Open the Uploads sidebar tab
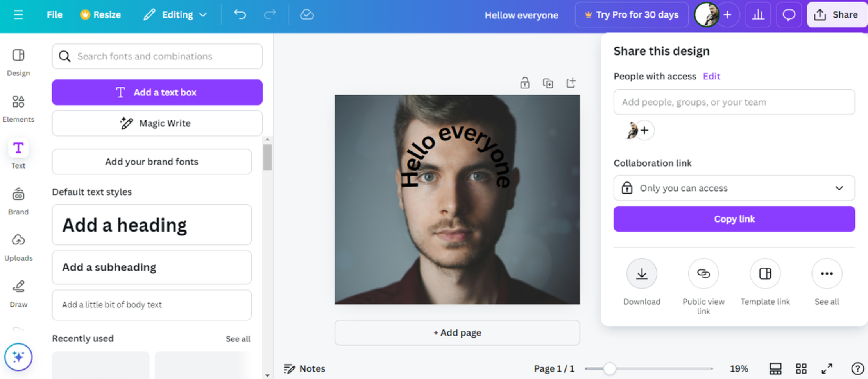The width and height of the screenshot is (868, 379). tap(18, 248)
